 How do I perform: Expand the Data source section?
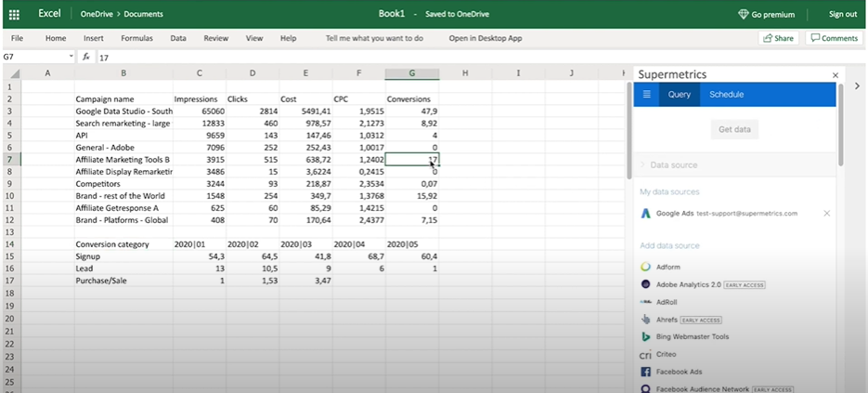[x=734, y=164]
